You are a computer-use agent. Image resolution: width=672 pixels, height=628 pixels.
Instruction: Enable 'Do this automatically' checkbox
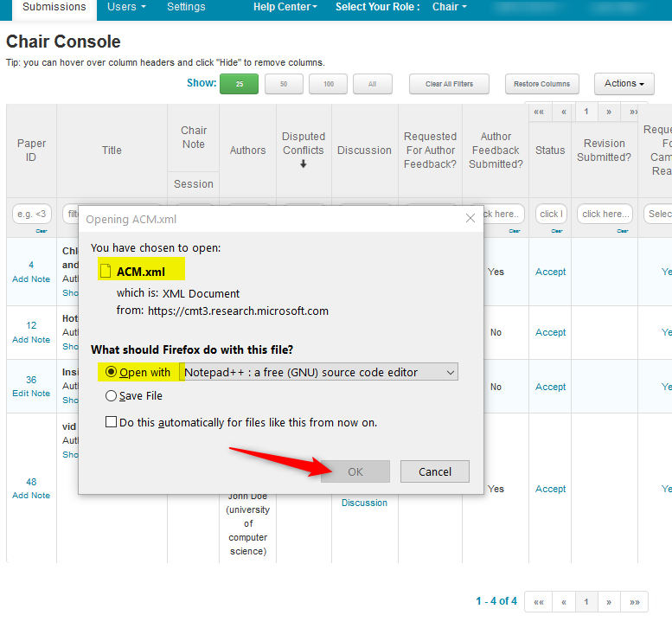111,422
